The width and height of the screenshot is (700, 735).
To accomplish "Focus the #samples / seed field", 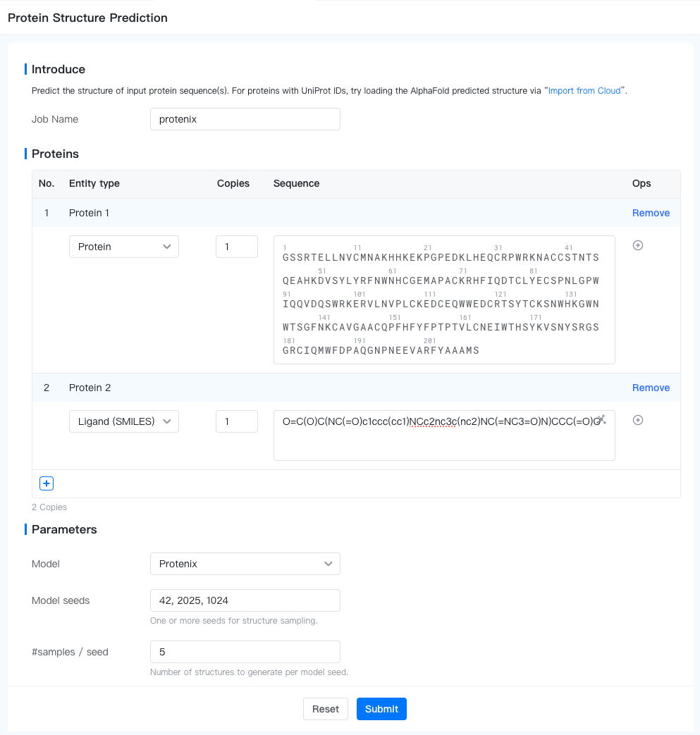I will [245, 652].
